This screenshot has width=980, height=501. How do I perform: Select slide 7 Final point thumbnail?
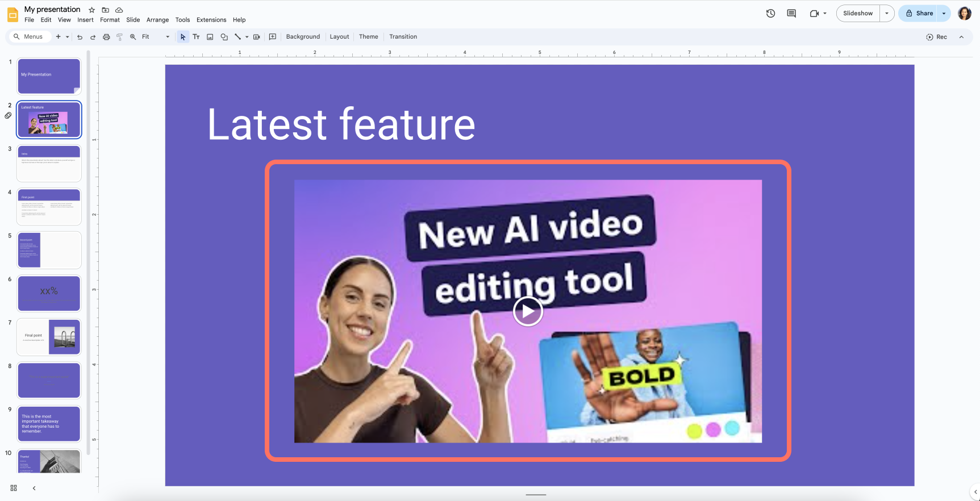(x=49, y=337)
